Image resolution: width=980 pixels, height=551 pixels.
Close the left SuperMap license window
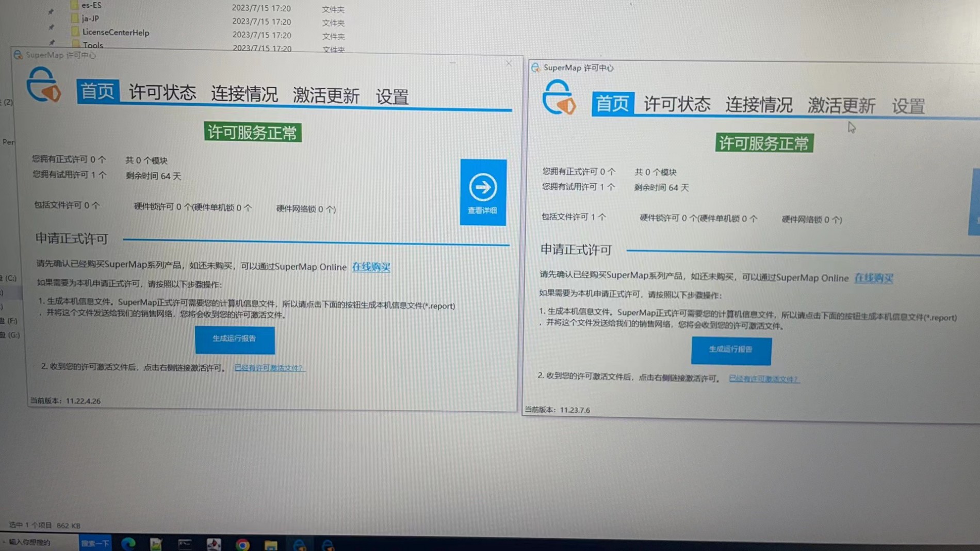(509, 63)
